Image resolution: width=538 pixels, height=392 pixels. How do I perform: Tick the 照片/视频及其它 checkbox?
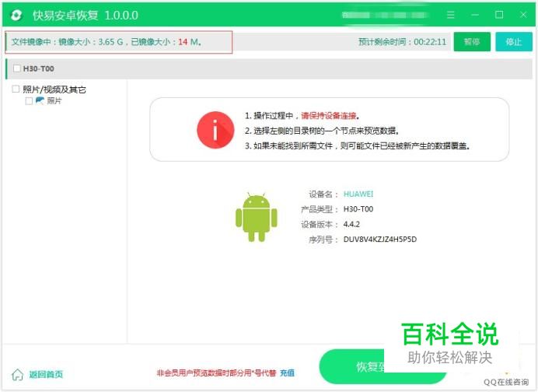coord(16,89)
